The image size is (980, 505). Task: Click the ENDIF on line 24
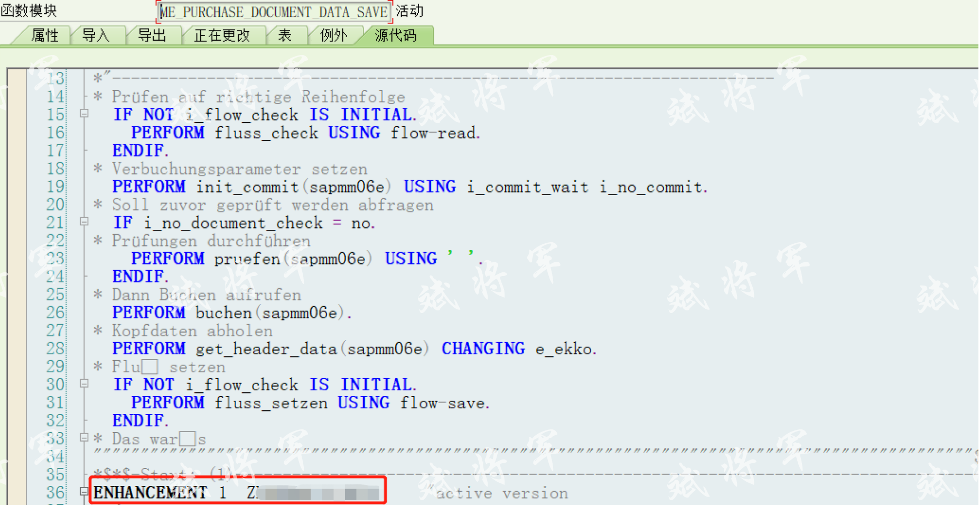tap(140, 277)
